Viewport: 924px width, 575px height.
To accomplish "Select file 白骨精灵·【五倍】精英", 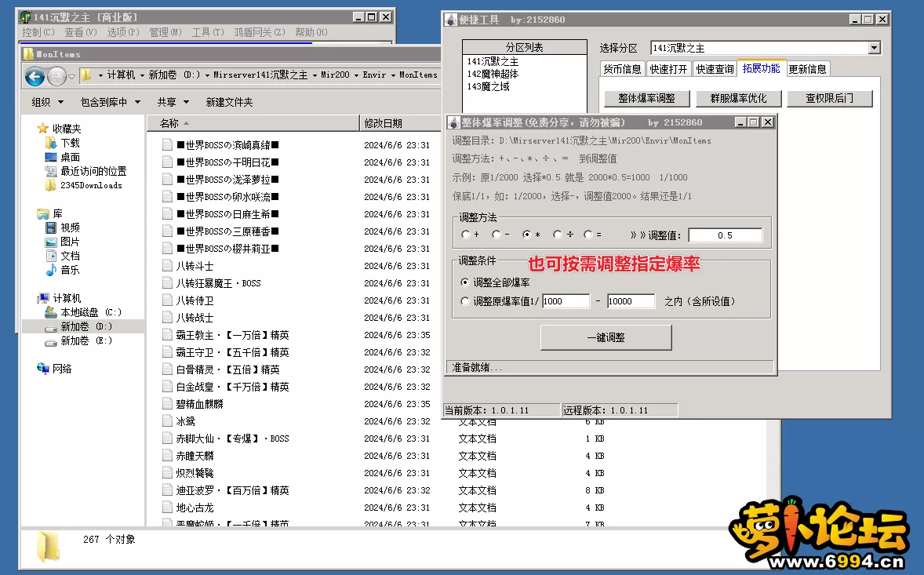I will [x=227, y=369].
